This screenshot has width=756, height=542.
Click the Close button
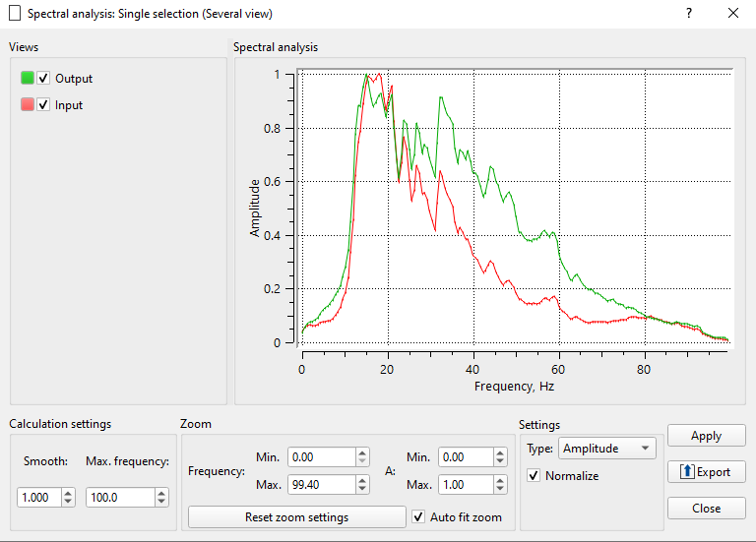tap(707, 508)
